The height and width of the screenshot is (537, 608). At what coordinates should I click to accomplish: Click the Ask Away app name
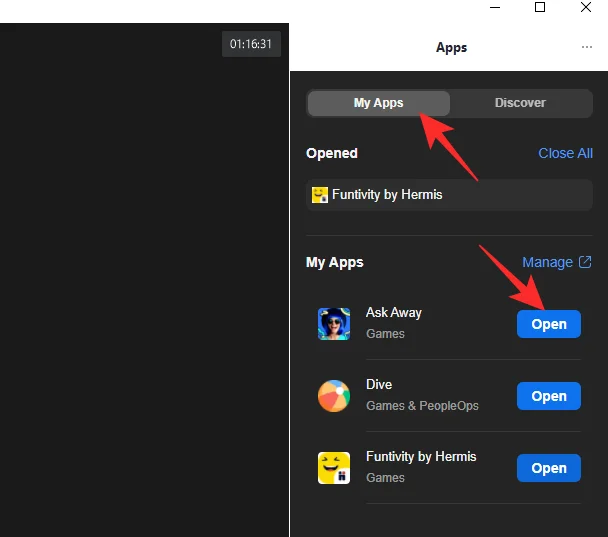393,313
